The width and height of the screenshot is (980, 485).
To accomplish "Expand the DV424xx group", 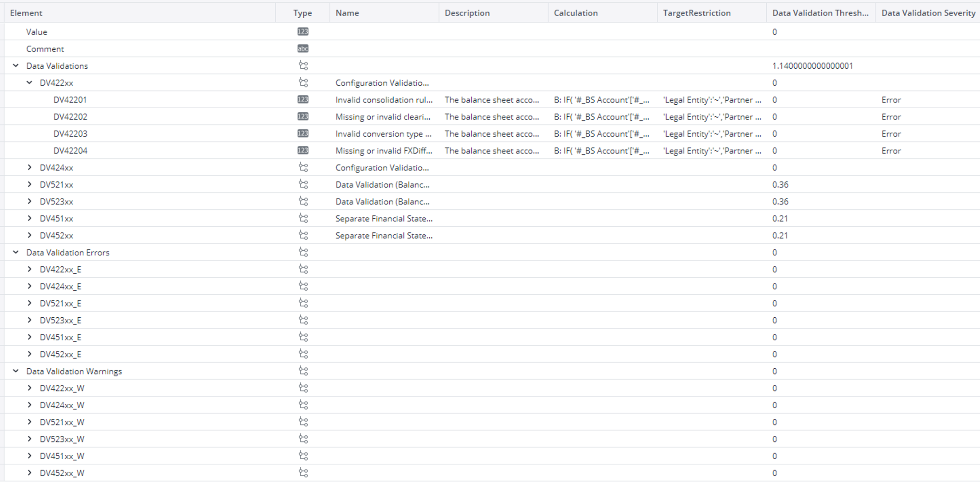I will pyautogui.click(x=30, y=168).
